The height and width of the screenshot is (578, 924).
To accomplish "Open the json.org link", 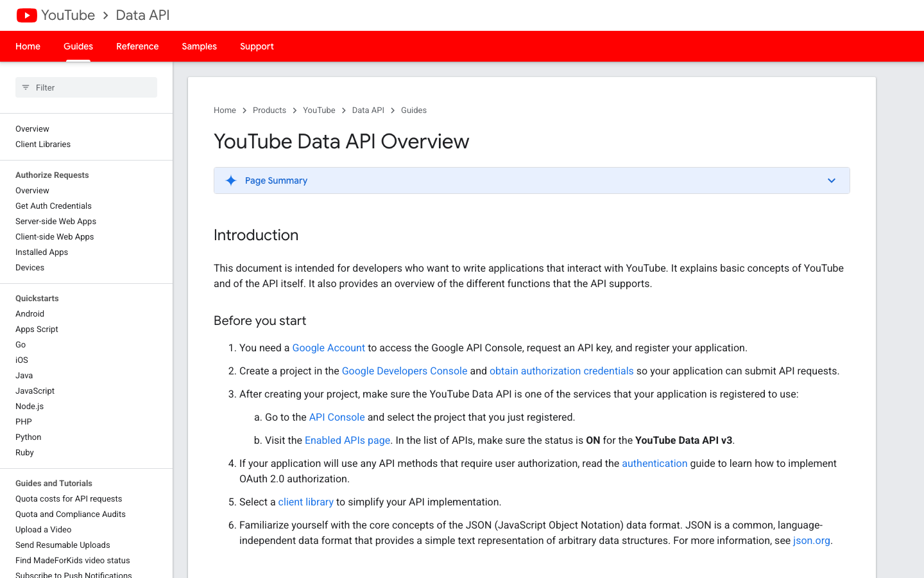I will click(812, 541).
